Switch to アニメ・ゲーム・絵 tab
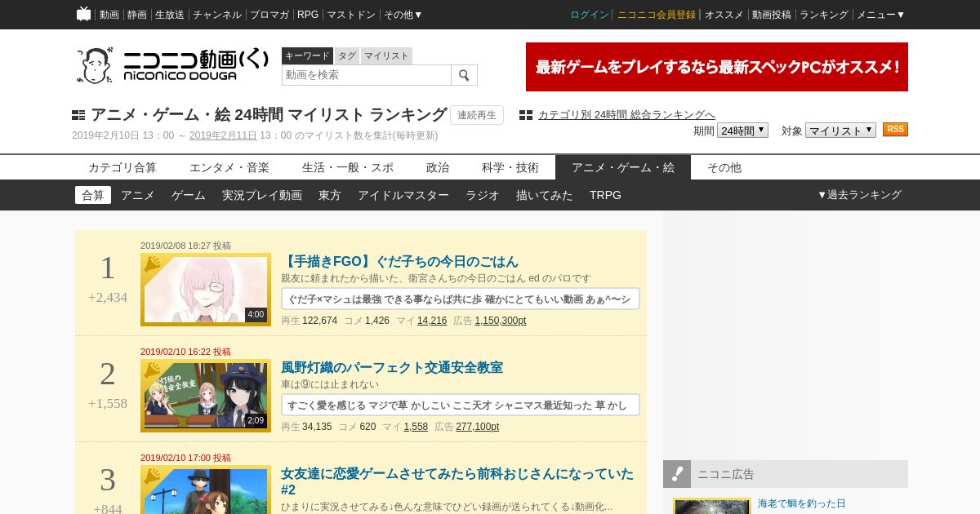This screenshot has height=514, width=980. 623,167
